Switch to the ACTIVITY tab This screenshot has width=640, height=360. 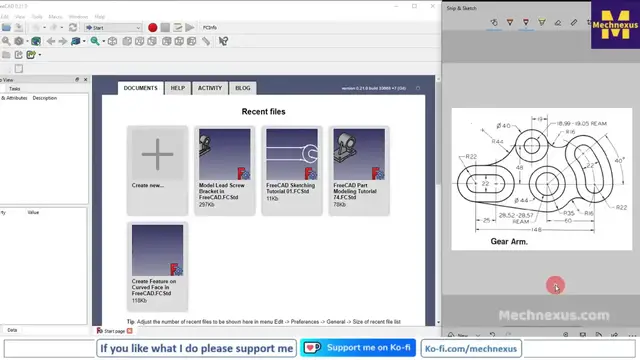[210, 88]
